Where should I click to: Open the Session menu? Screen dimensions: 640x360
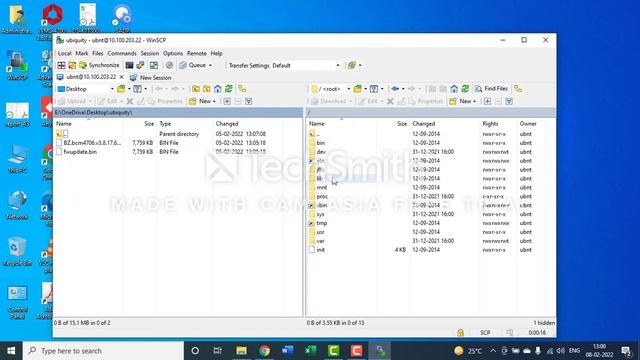point(150,53)
